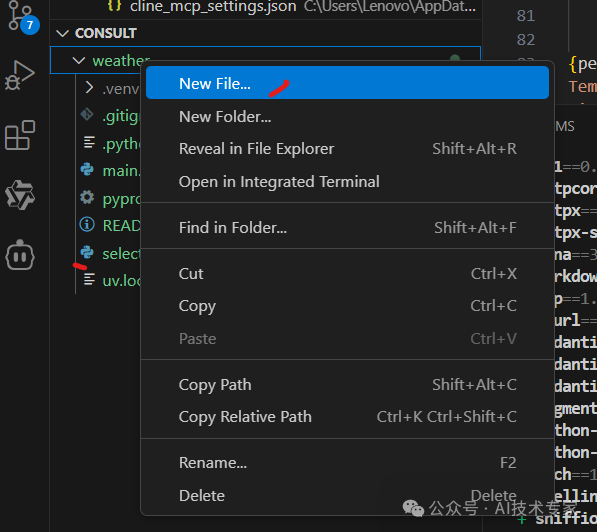Open cline_mcp_settings.json editor entry
The height and width of the screenshot is (532, 597).
213,6
